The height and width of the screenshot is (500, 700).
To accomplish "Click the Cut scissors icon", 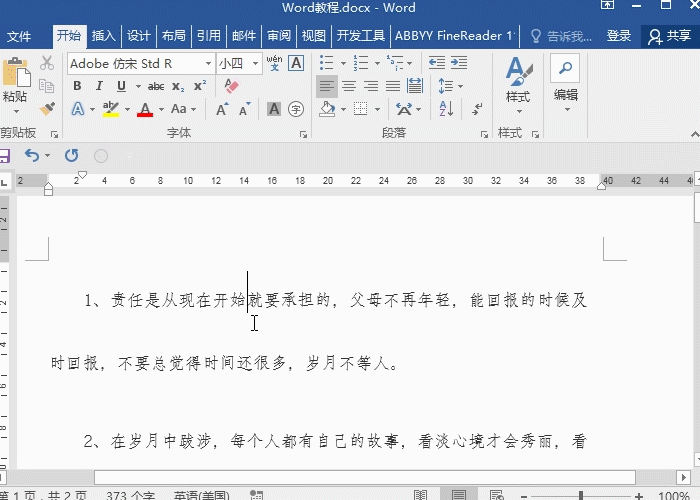I will (x=47, y=63).
